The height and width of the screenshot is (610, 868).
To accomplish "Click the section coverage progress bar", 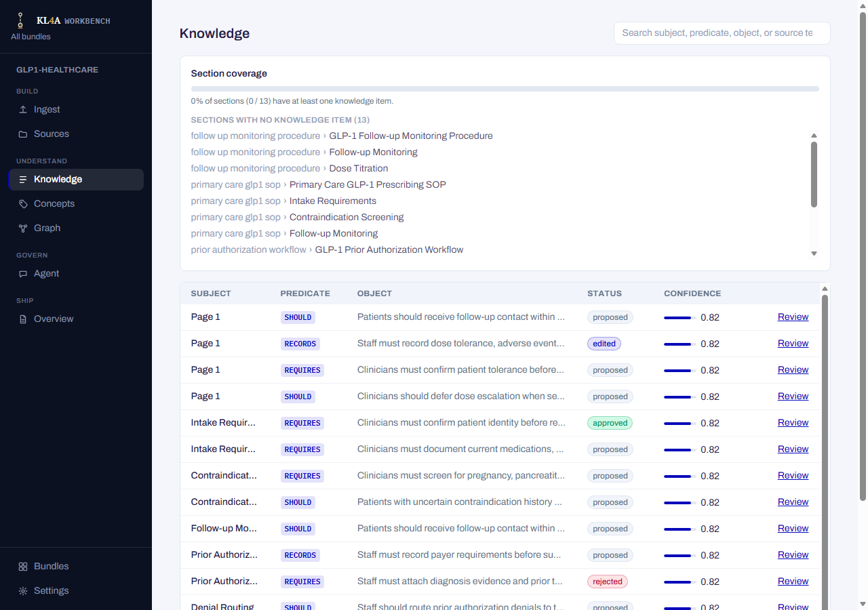I will (505, 89).
